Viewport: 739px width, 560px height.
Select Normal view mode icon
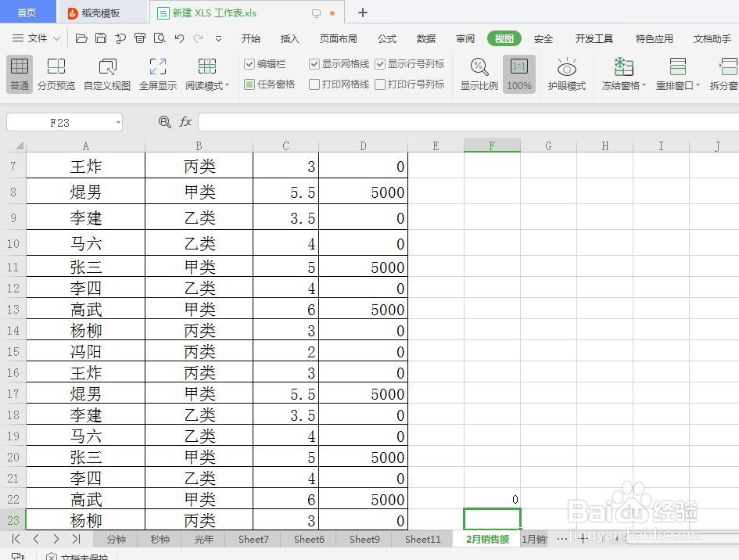[19, 74]
